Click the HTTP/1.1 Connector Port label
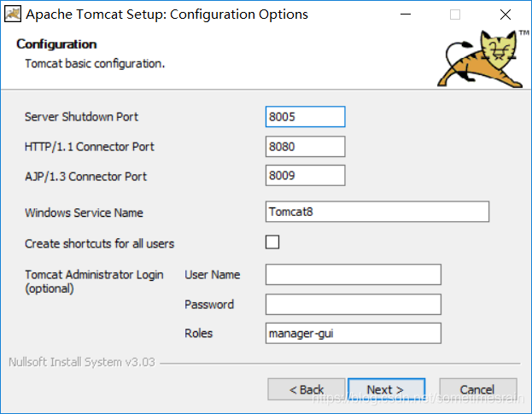Screen dimensions: 532x414 (90, 147)
